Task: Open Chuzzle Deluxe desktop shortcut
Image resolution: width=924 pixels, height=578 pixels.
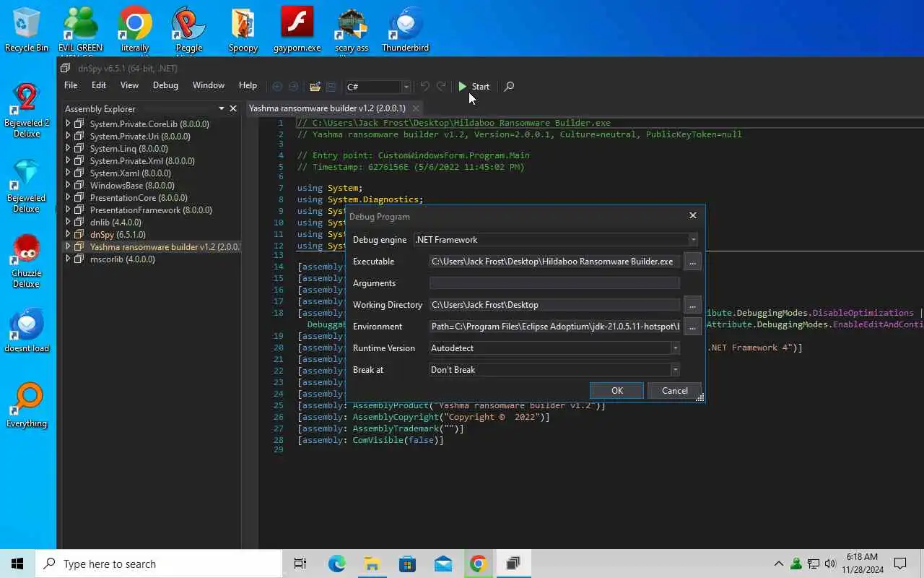Action: (x=27, y=261)
